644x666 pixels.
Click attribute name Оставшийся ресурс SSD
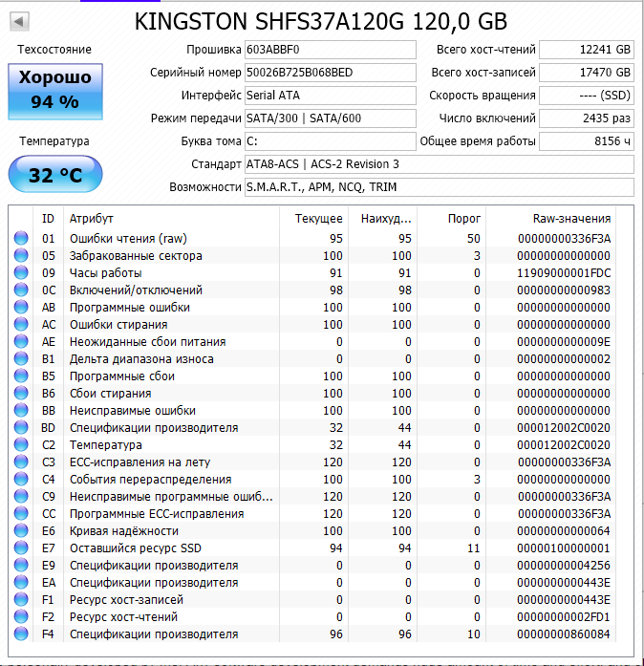tap(136, 548)
